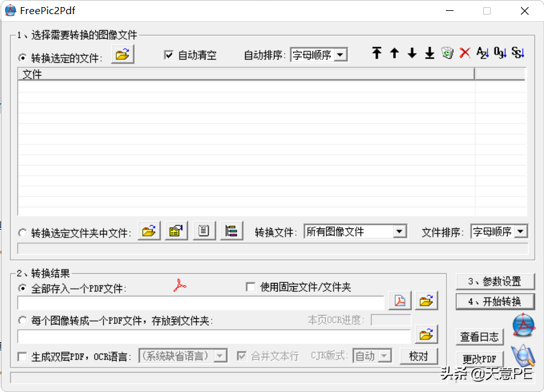Viewport: 544px width, 392px height.
Task: Click single PDF output path input field
Action: [201, 303]
